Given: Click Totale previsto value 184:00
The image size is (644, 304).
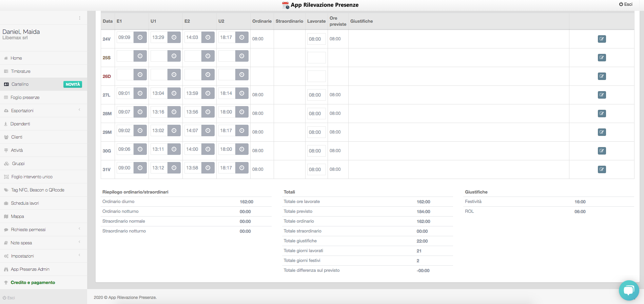Looking at the screenshot, I should (x=423, y=211).
